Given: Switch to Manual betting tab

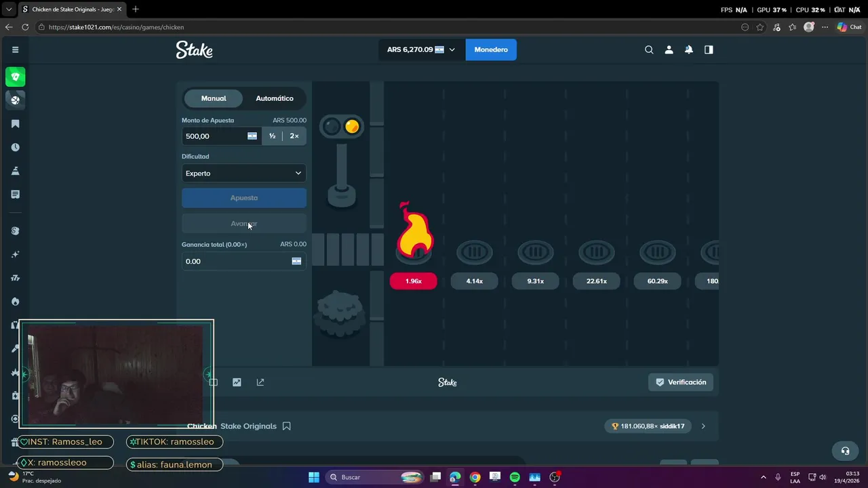Looking at the screenshot, I should pyautogui.click(x=214, y=98).
